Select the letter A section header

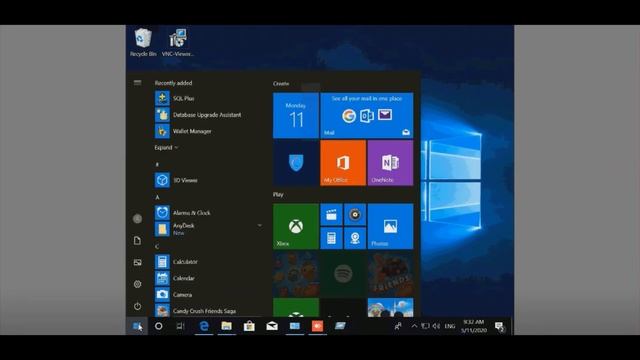tap(157, 197)
